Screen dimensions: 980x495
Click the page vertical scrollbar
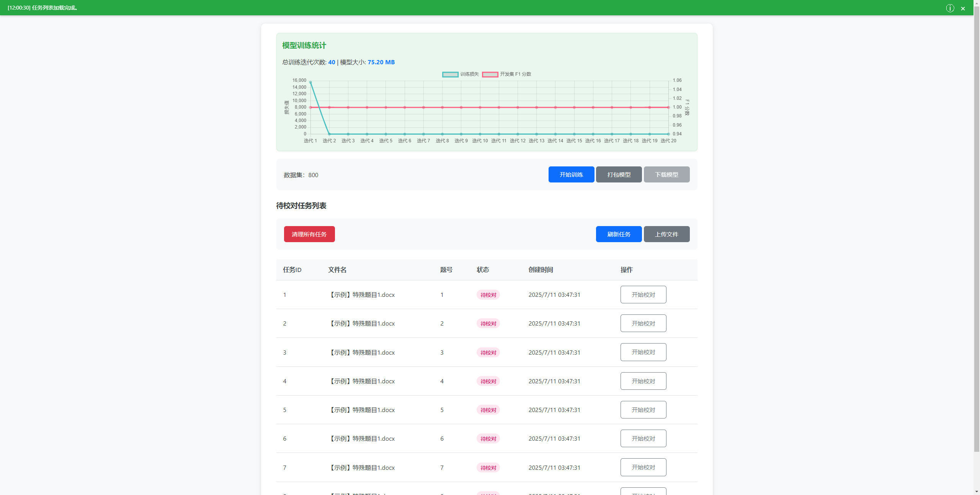click(977, 230)
